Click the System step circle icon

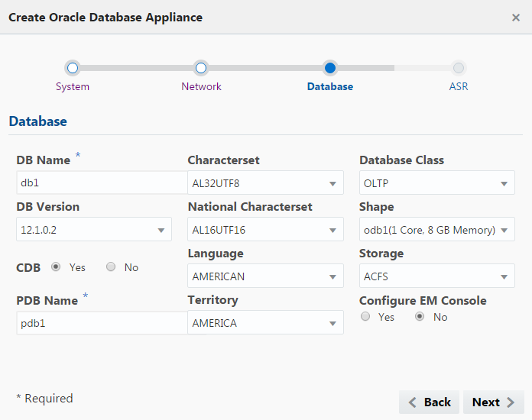coord(73,68)
